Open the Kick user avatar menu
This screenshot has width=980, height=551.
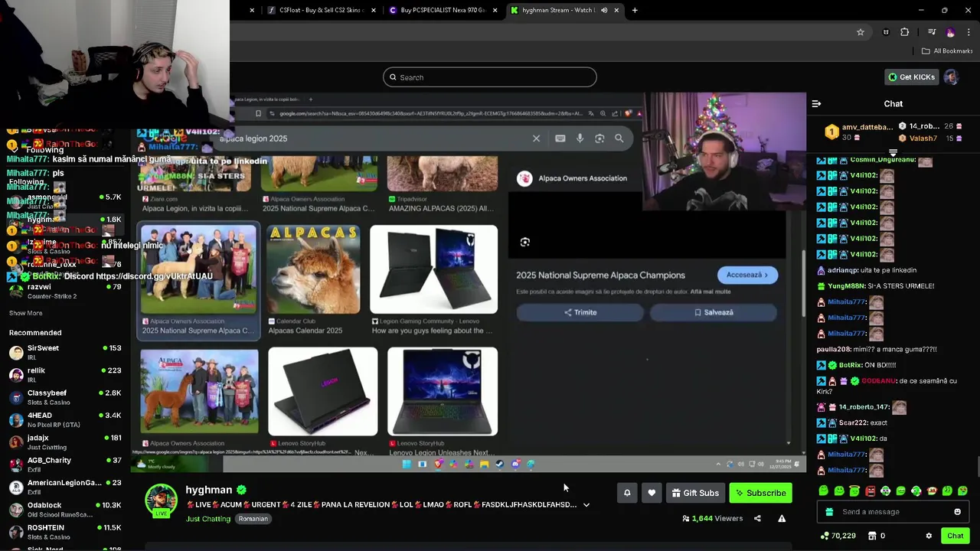tap(951, 77)
